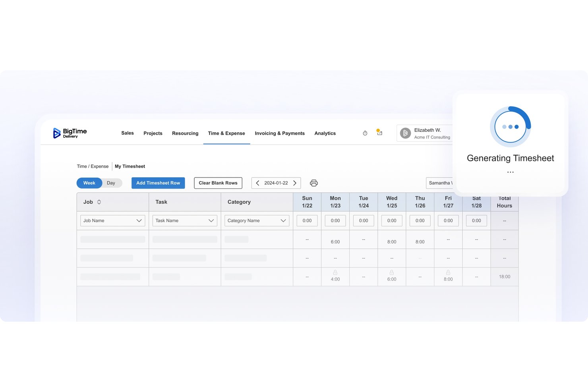Click the Thu 1/26 hours input
The height and width of the screenshot is (392, 588).
[420, 221]
